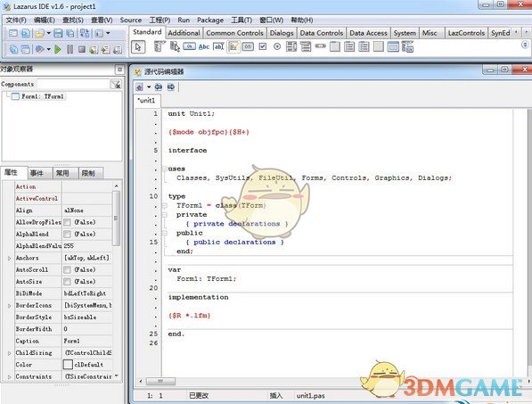Pick the TMainMenu component icon
Screen dimensions: 532x404
pos(160,46)
